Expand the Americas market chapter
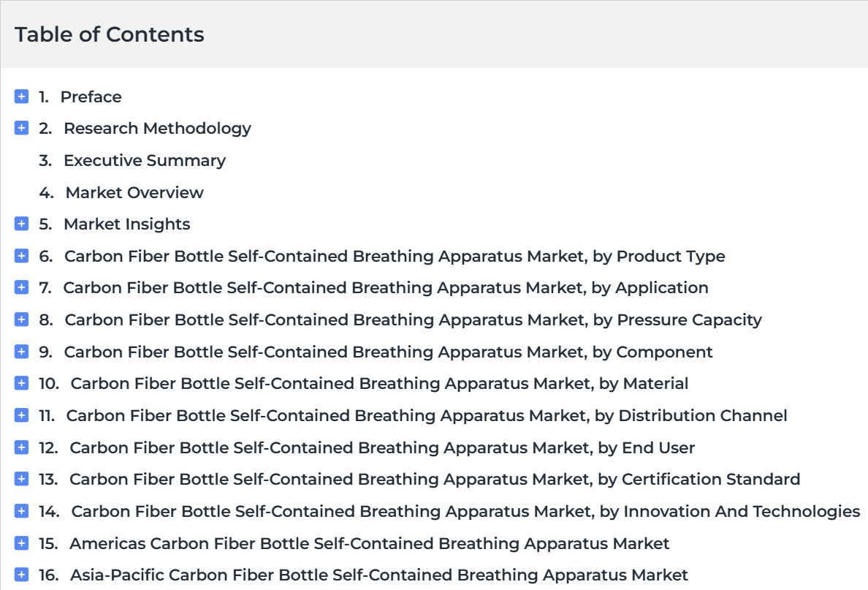The height and width of the screenshot is (590, 868). [x=21, y=543]
